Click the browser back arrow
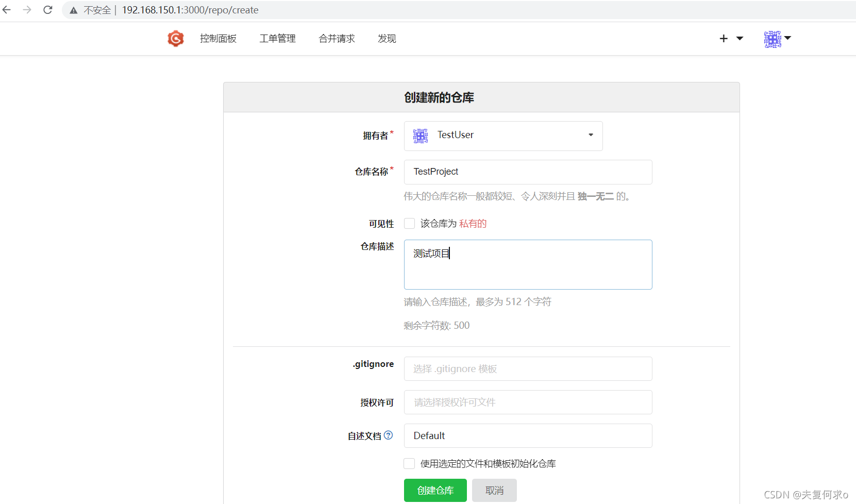Viewport: 856px width, 504px height. tap(7, 10)
